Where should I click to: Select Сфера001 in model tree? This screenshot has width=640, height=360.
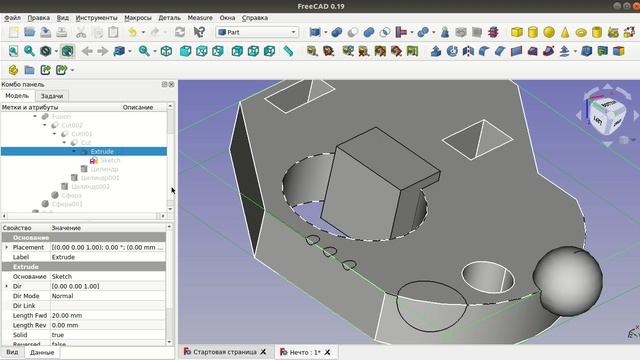click(x=67, y=204)
